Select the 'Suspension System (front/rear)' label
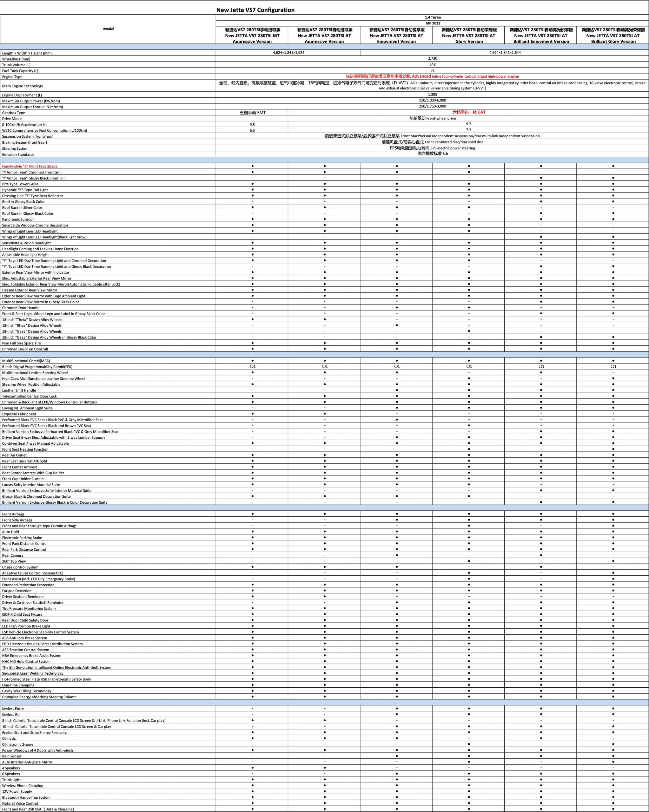 click(x=28, y=136)
